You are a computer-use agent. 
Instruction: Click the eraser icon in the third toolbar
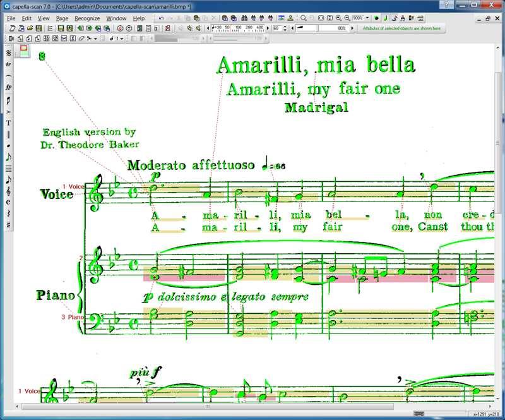pos(81,39)
